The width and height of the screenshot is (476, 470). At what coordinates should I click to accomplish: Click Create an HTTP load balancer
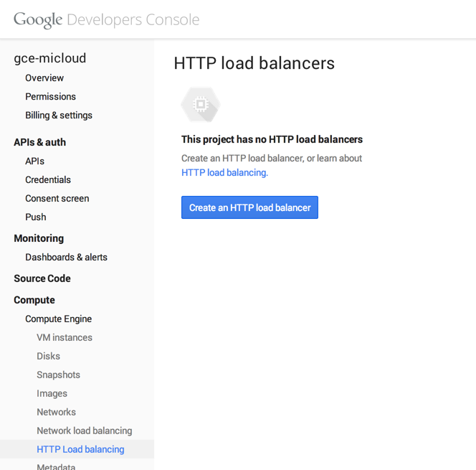tap(250, 207)
